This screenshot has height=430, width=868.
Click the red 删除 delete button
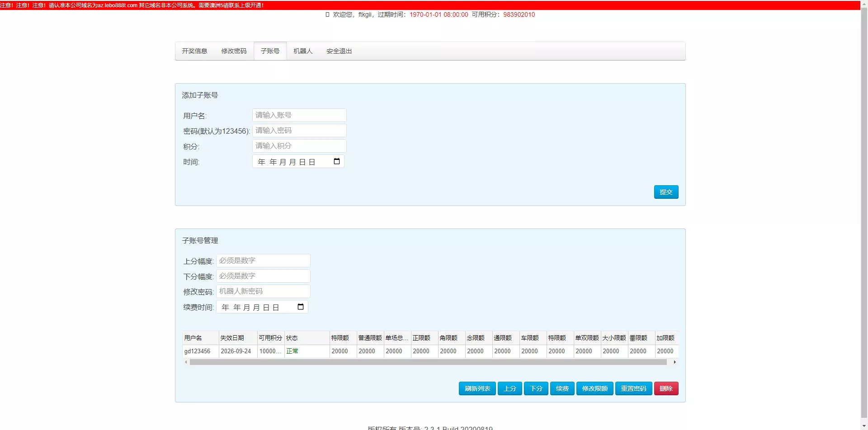point(666,388)
